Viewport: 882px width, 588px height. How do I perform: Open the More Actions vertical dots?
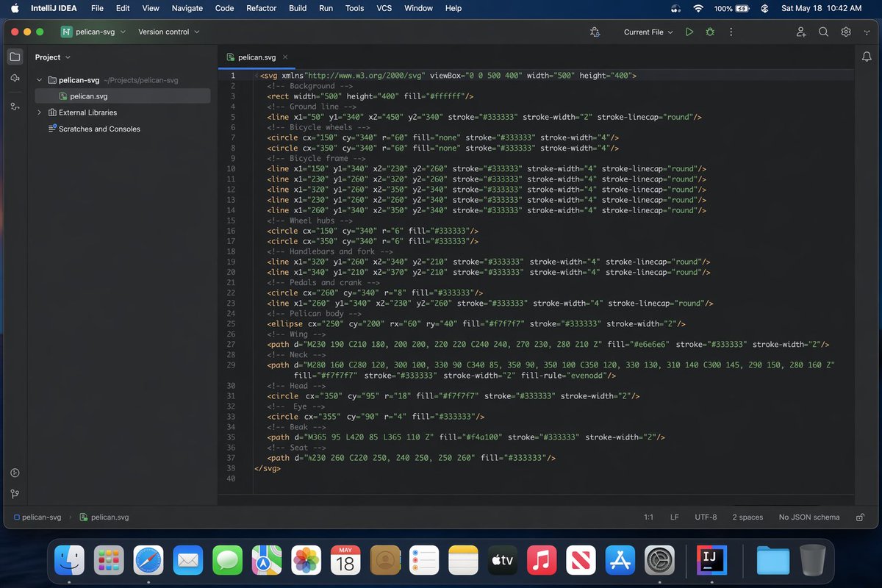point(731,32)
